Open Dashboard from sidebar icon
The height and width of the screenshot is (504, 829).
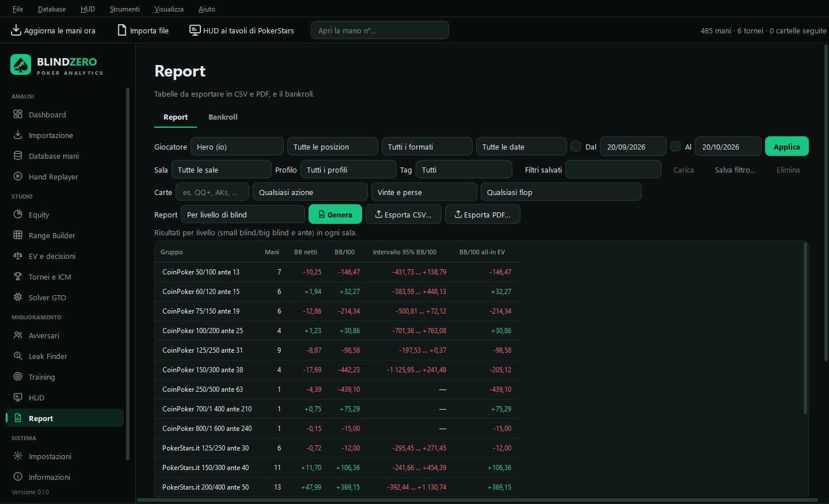pyautogui.click(x=18, y=114)
